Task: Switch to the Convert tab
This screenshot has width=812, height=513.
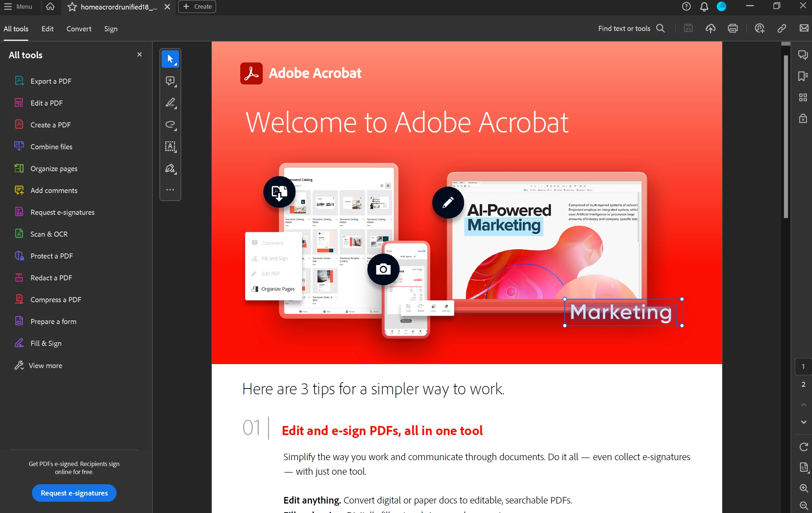Action: [79, 29]
